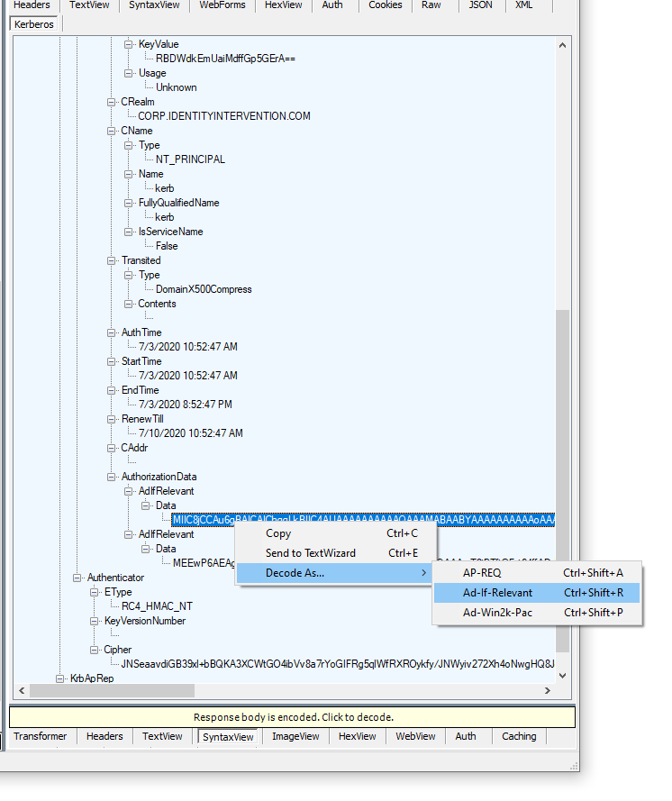Click the horizontal scrollbar right arrow
672x801 pixels.
coord(547,691)
